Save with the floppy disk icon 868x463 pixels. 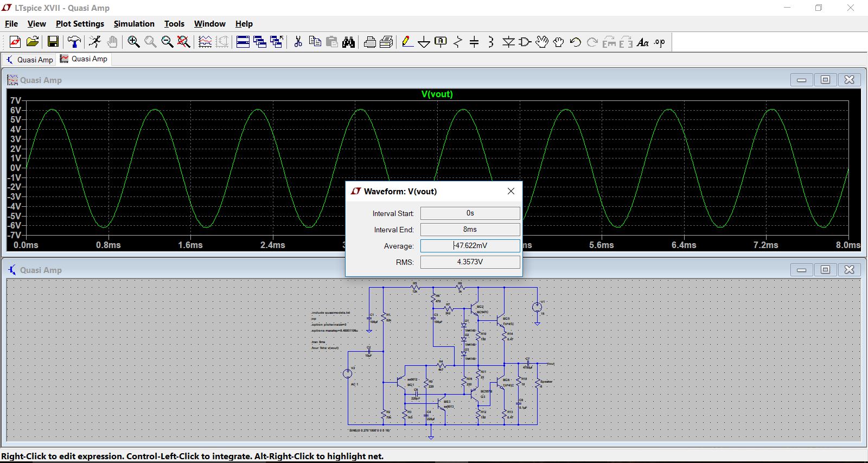[x=53, y=42]
